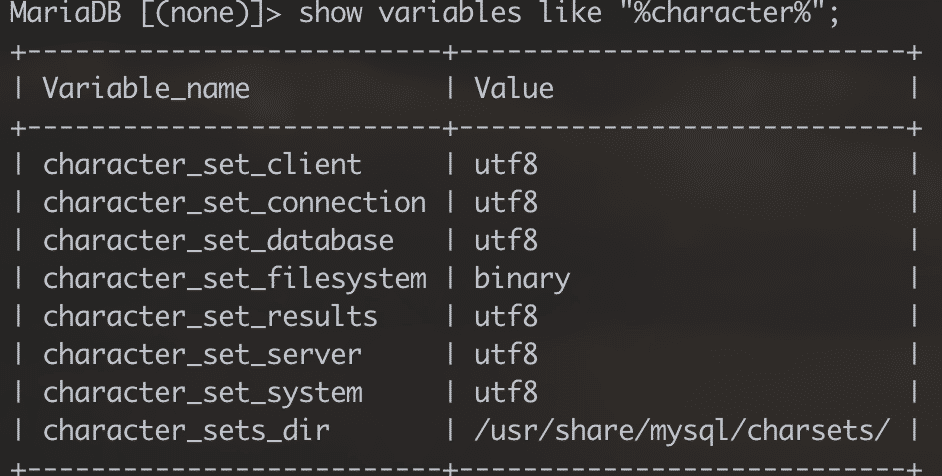
Task: Select the character_set_database variable name
Action: 218,241
